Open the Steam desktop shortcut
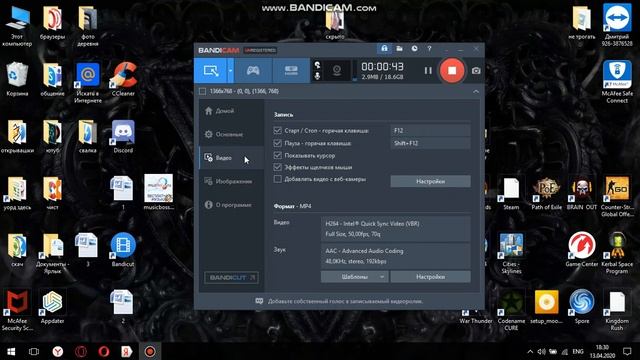The image size is (640, 360). (511, 193)
